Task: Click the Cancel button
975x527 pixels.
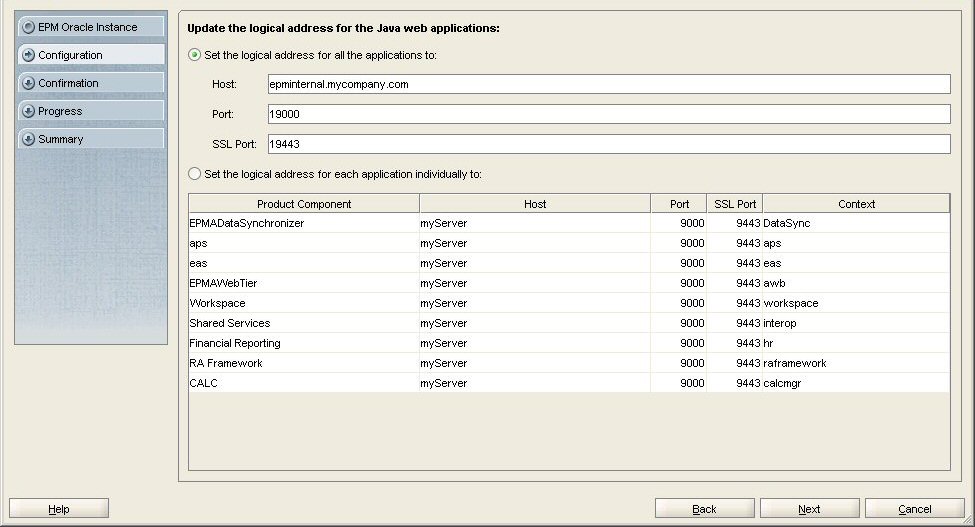Action: [915, 508]
